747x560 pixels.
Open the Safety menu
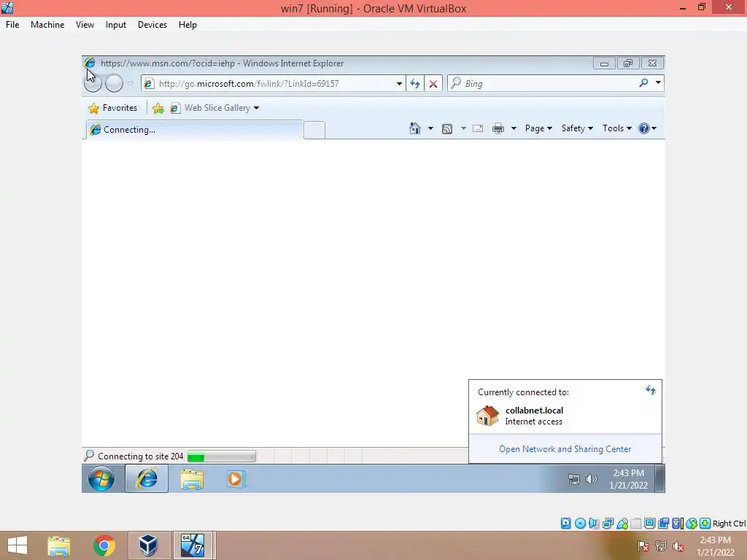click(x=577, y=128)
